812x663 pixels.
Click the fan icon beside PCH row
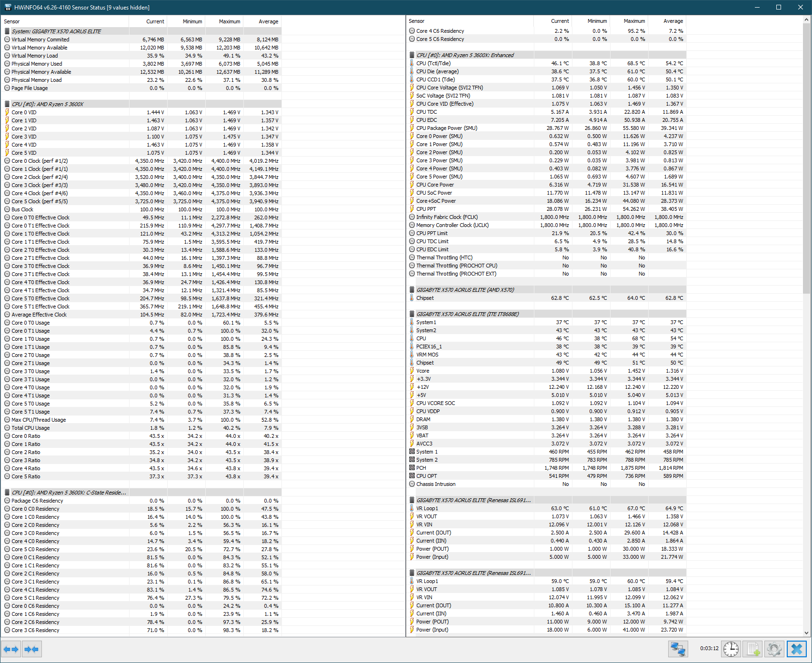(x=412, y=468)
